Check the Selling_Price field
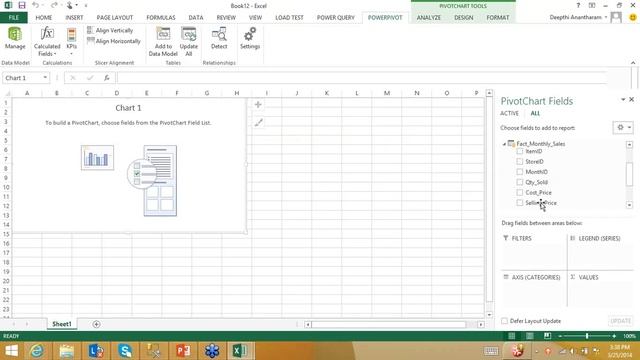Viewport: 640px width, 360px height. click(x=520, y=202)
